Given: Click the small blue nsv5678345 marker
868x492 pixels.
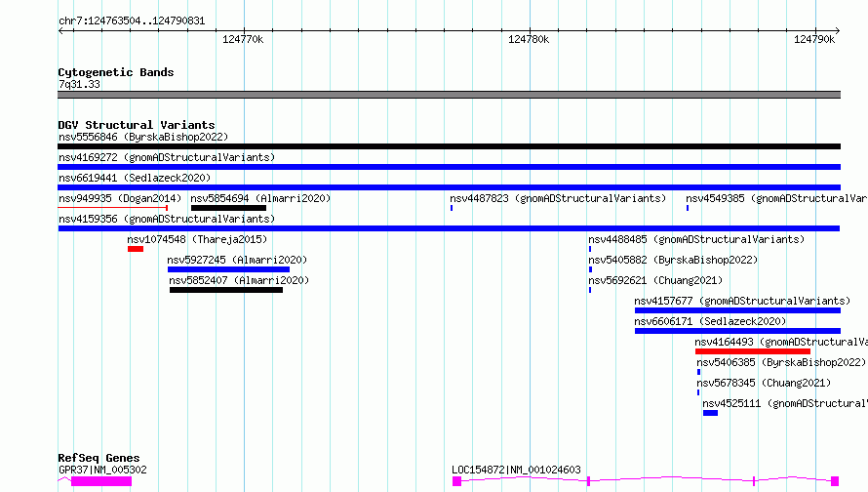Looking at the screenshot, I should click(698, 392).
